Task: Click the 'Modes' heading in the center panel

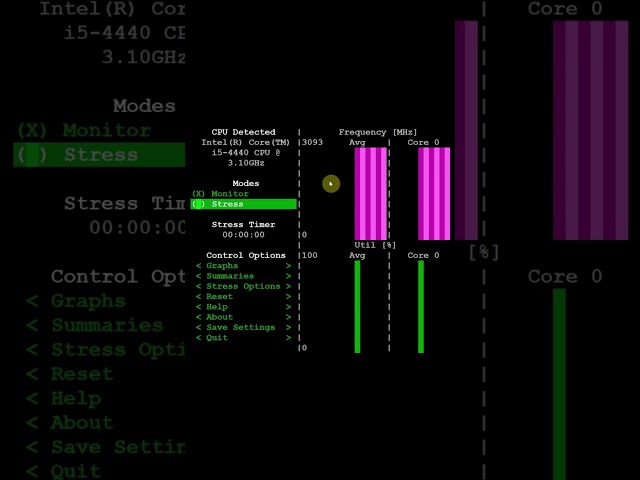Action: (x=246, y=183)
